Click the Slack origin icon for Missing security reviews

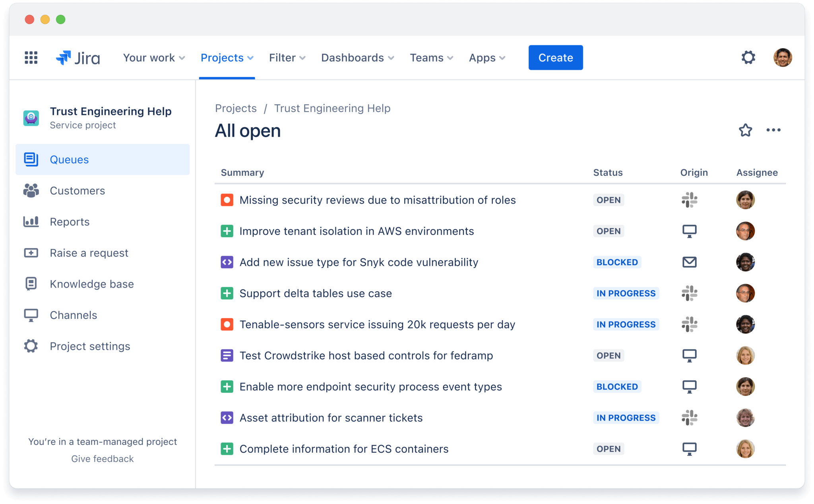tap(690, 200)
